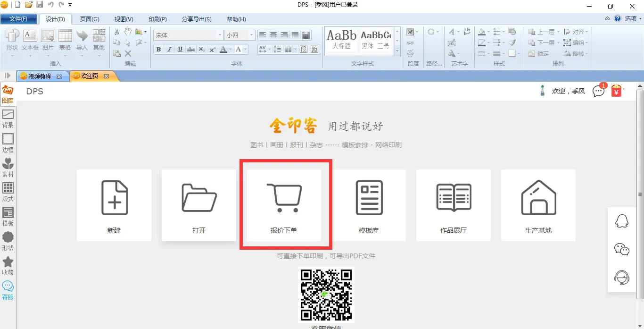
Task: Expand the 宋体 font name dropdown
Action: click(x=220, y=35)
